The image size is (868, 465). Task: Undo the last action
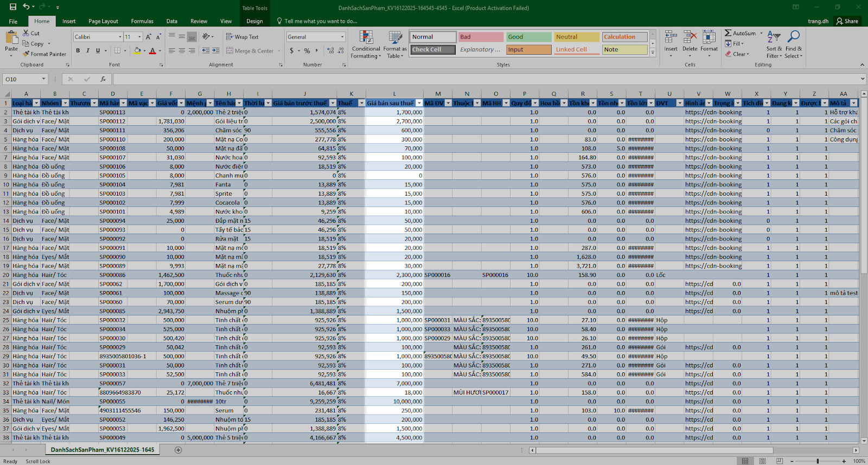click(26, 7)
